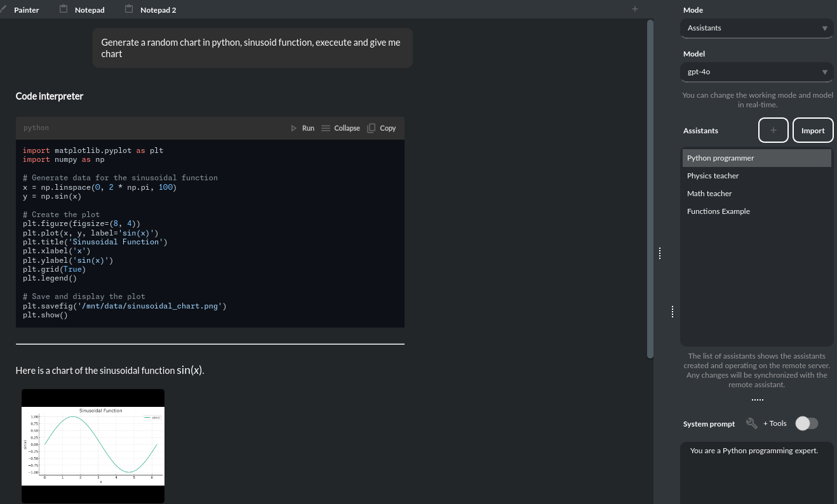
Task: Open the vertical dots panel handle
Action: [x=660, y=253]
